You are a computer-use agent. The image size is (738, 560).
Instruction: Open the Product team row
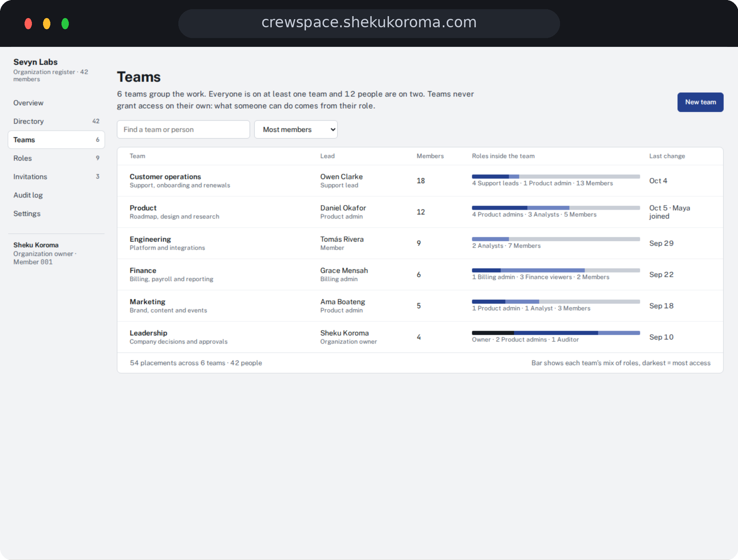[x=420, y=212]
